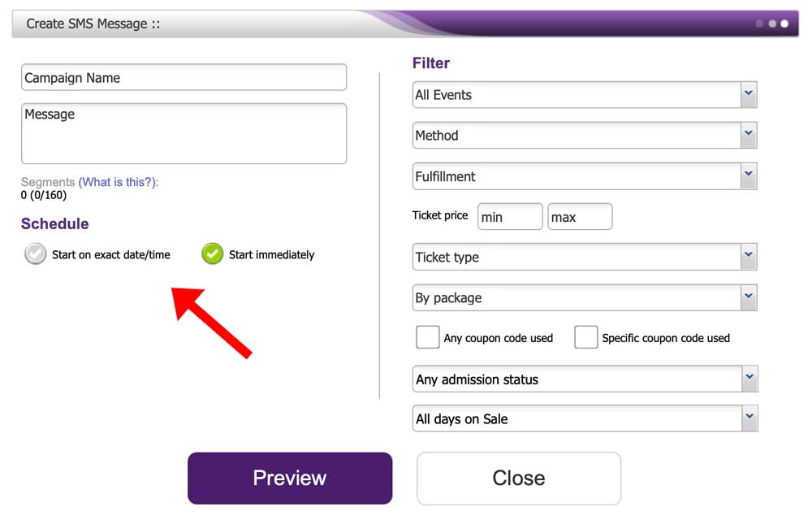Image resolution: width=812 pixels, height=520 pixels.
Task: Select Start on exact date/time
Action: (35, 254)
